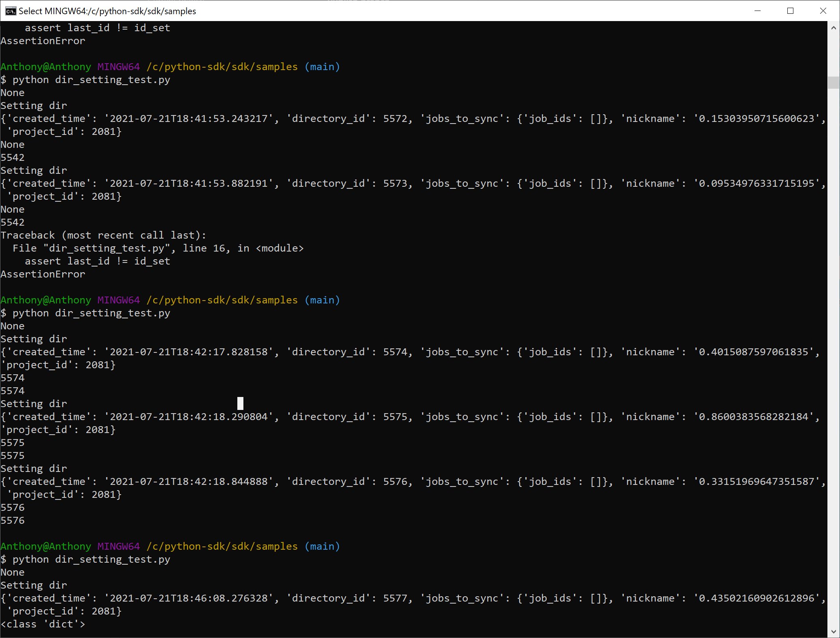
Task: Click the last python dir_setting_test.py command
Action: [x=91, y=559]
